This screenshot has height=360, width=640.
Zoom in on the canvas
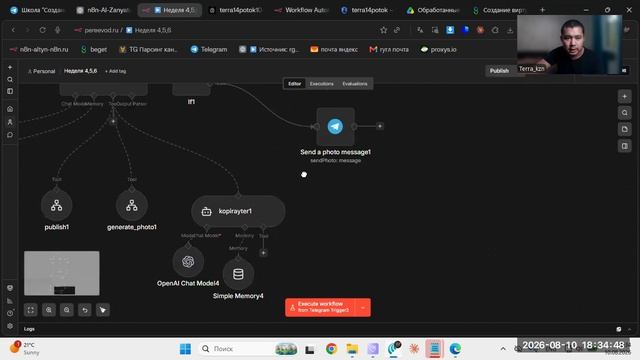click(x=49, y=310)
